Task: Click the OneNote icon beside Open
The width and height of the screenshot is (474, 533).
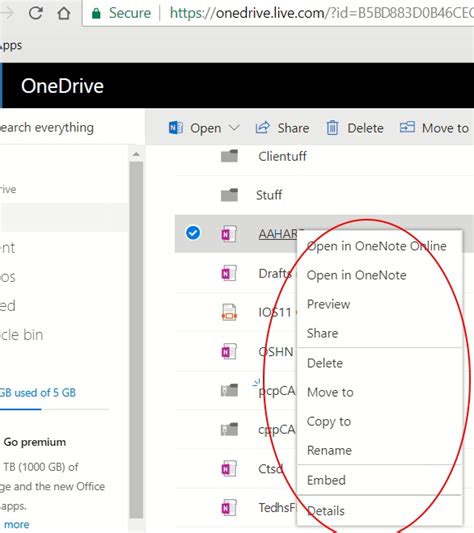Action: pyautogui.click(x=176, y=128)
